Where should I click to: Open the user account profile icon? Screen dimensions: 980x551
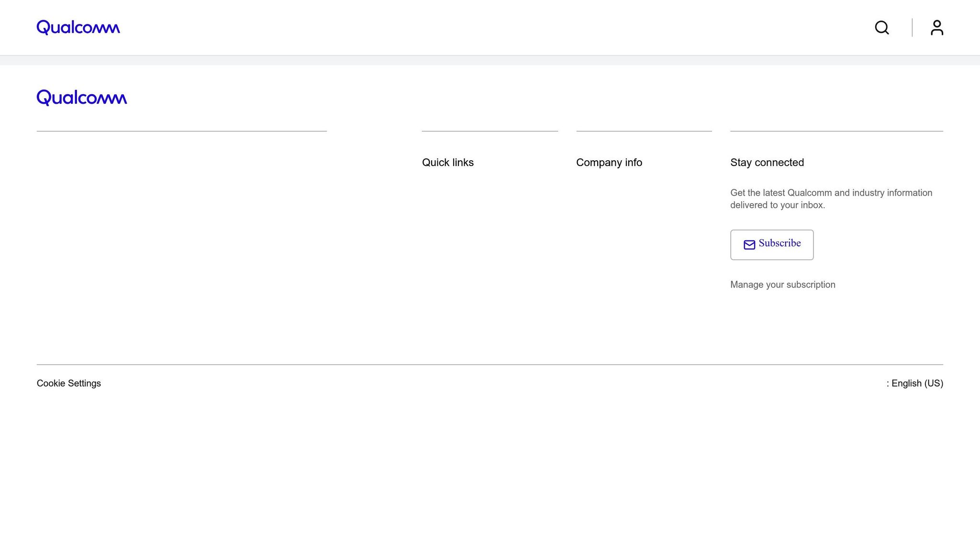[936, 28]
